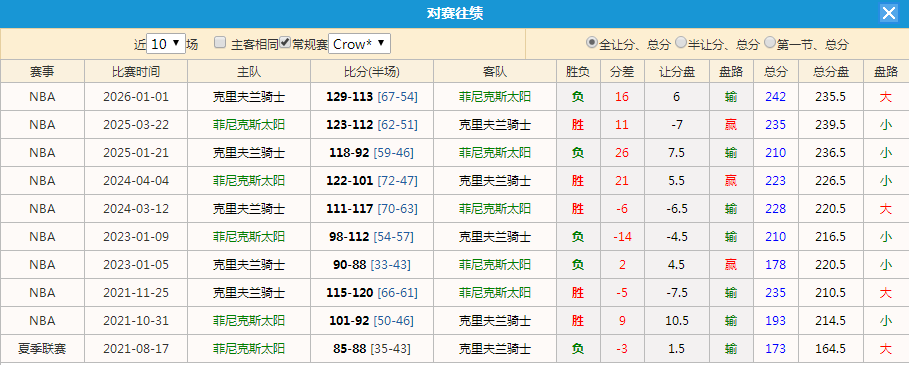
Task: Open the Crow* company dropdown
Action: click(359, 43)
